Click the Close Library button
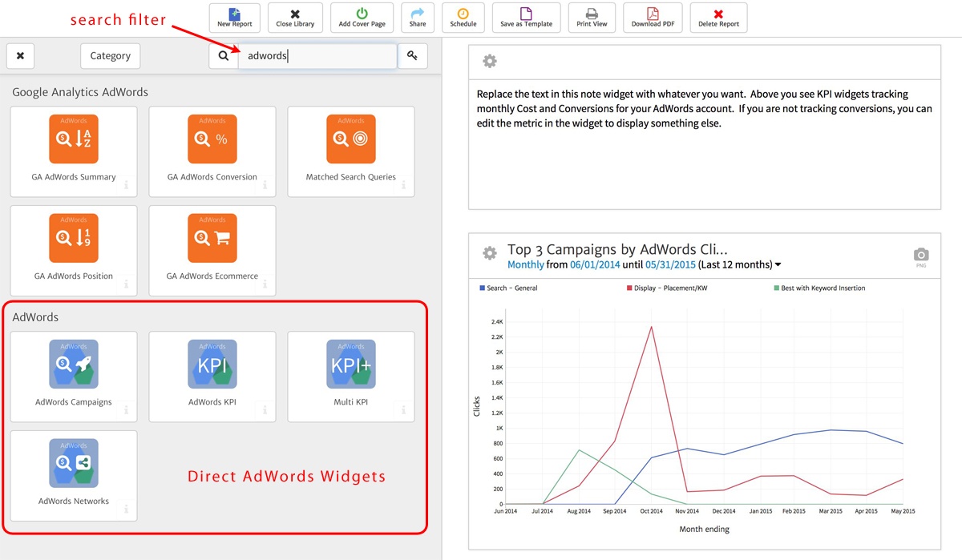 click(x=295, y=18)
